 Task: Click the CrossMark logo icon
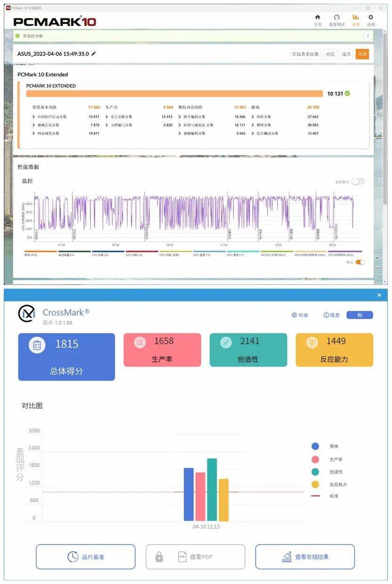(x=27, y=314)
